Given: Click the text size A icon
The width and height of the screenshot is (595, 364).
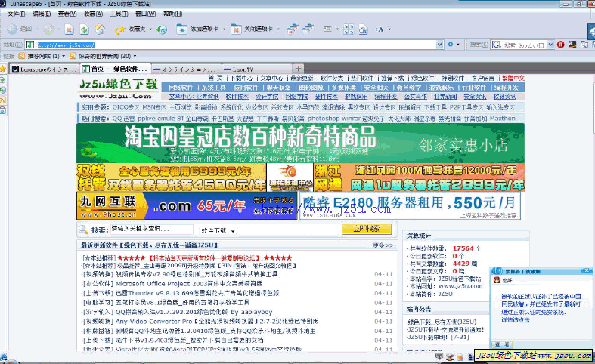Looking at the screenshot, I should click(380, 29).
